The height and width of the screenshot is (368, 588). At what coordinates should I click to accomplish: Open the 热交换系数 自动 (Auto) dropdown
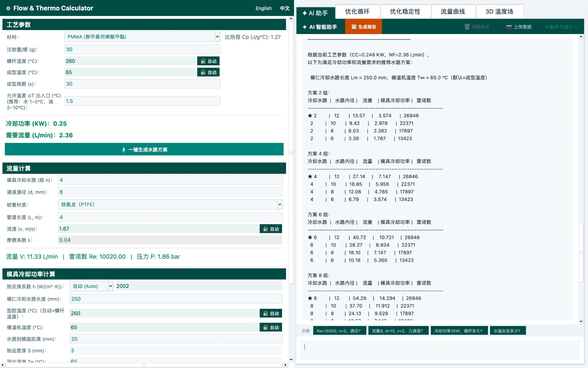point(111,286)
